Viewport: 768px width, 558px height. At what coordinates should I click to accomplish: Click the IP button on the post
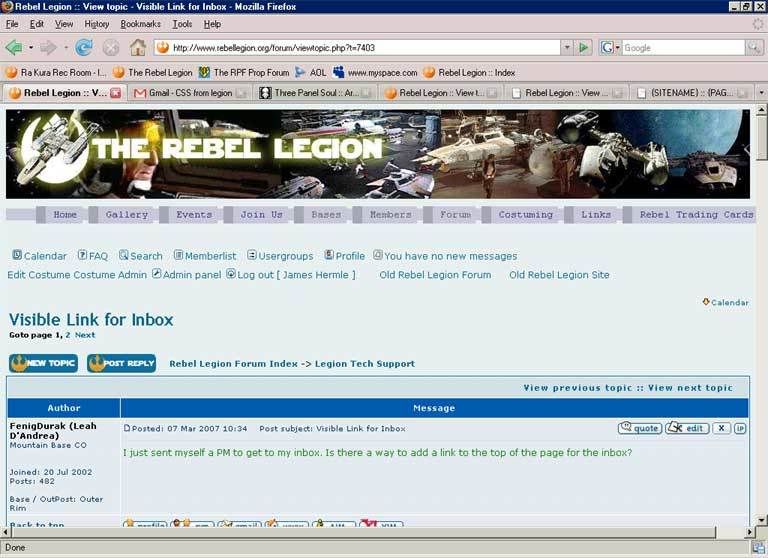tap(740, 428)
